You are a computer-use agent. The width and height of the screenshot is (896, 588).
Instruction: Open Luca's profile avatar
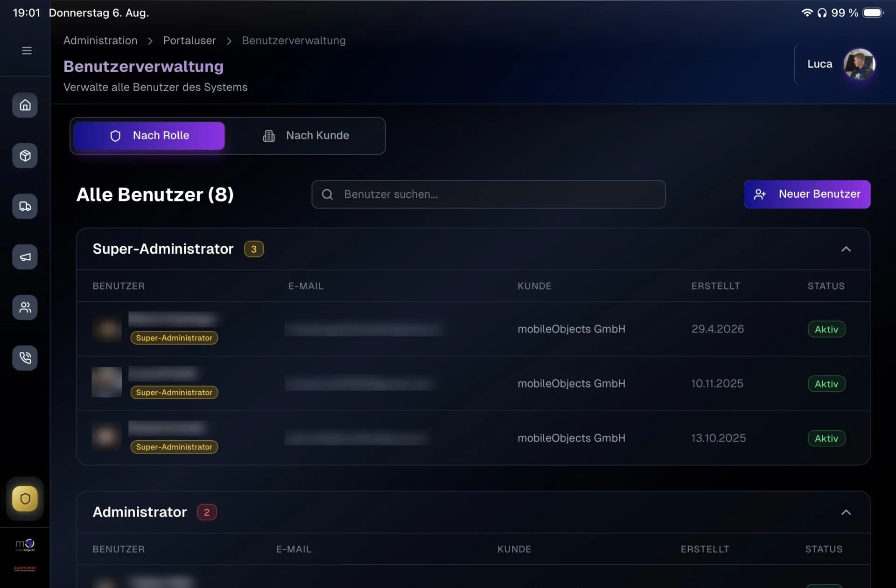[859, 64]
